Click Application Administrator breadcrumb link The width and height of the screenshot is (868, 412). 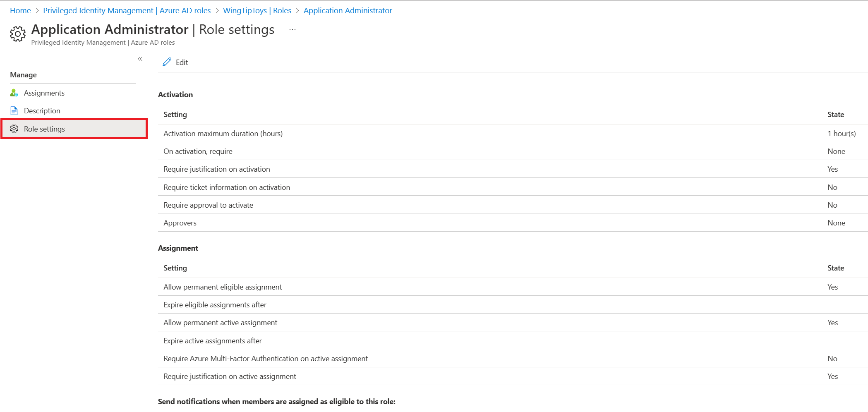348,10
